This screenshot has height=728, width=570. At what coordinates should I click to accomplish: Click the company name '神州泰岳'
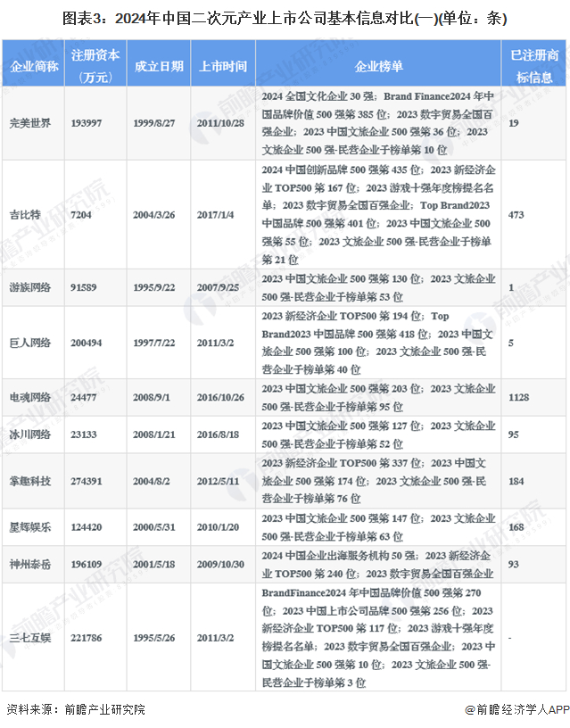pyautogui.click(x=30, y=564)
